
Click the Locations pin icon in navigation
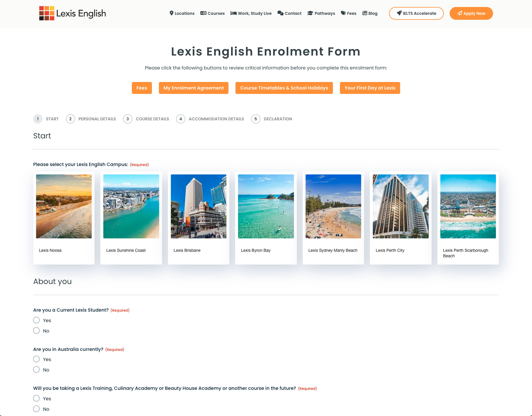click(172, 13)
